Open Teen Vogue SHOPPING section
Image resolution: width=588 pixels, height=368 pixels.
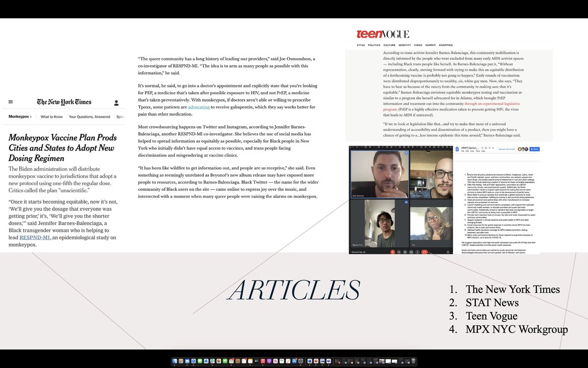(446, 45)
